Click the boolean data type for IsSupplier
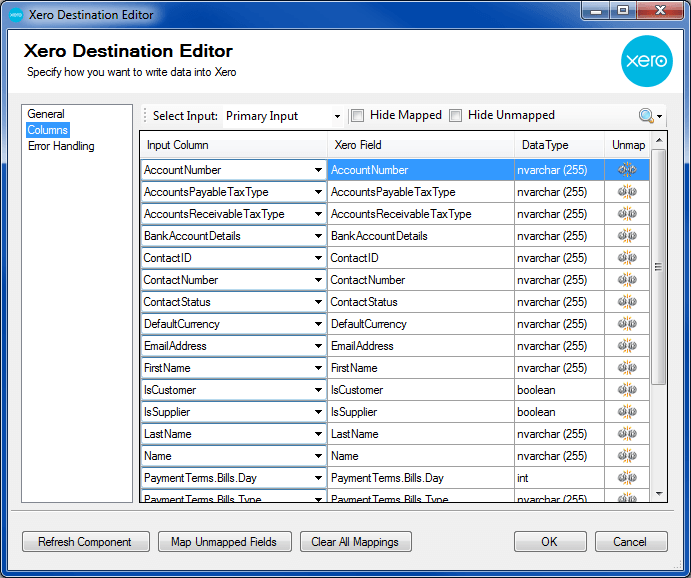Screen dimensions: 691x578 pyautogui.click(x=559, y=412)
